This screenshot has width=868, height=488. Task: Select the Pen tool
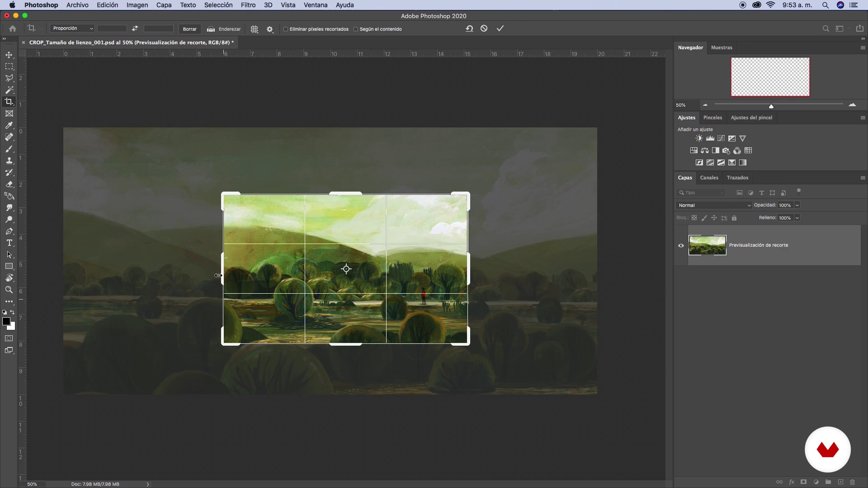click(x=9, y=231)
